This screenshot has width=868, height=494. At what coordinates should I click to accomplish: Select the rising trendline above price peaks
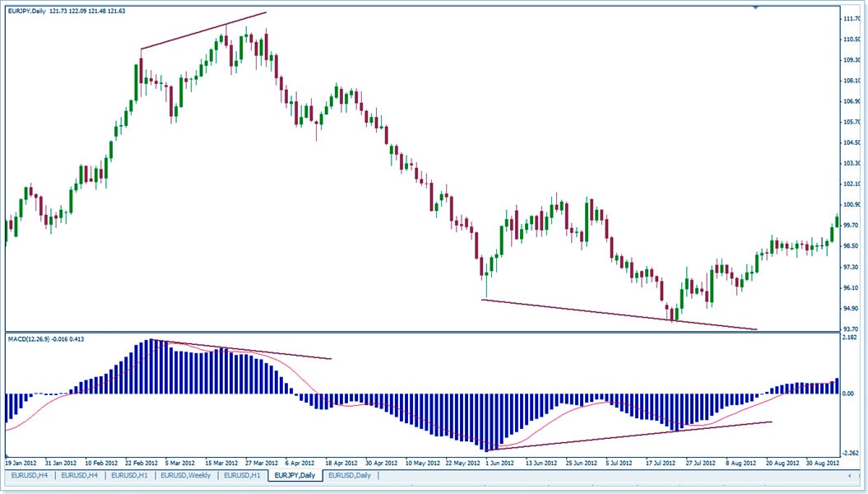[x=203, y=31]
